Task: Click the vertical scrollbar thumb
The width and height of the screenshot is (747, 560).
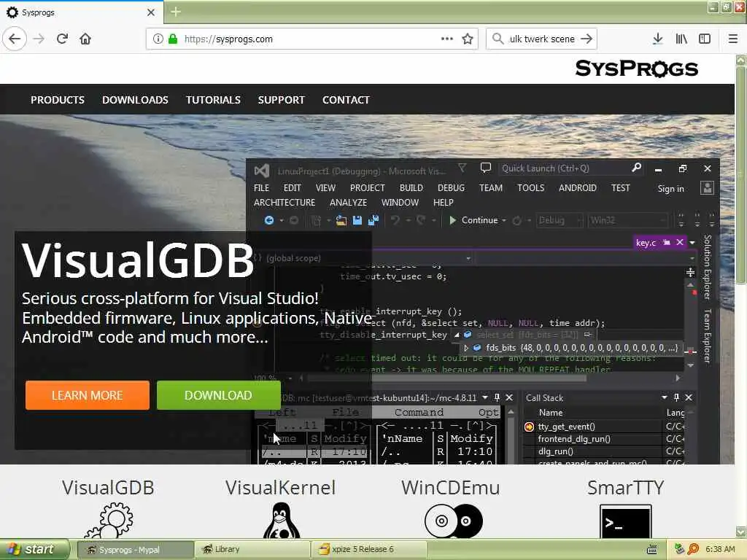Action: 741,175
